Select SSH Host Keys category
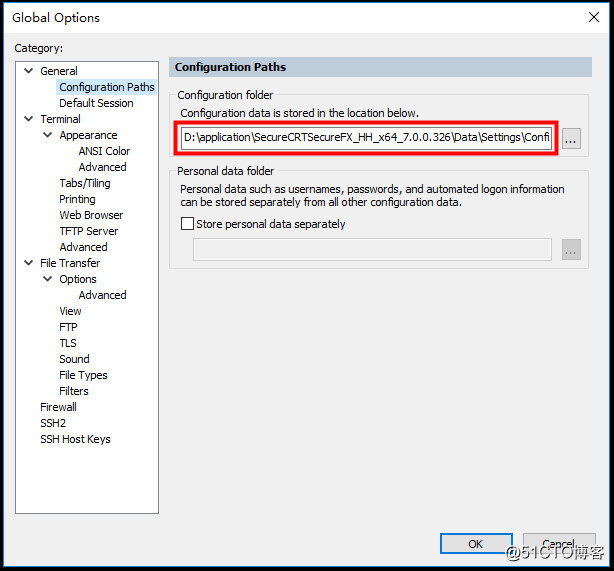The height and width of the screenshot is (571, 614). click(x=75, y=439)
